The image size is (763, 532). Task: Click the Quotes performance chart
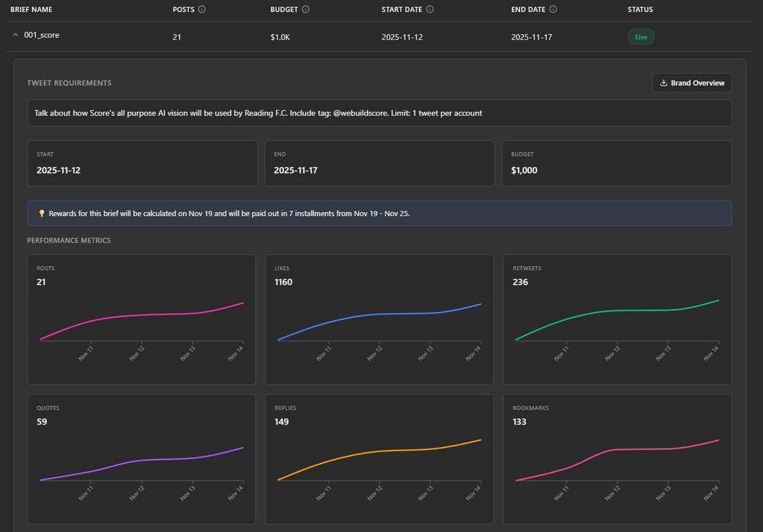coord(141,458)
